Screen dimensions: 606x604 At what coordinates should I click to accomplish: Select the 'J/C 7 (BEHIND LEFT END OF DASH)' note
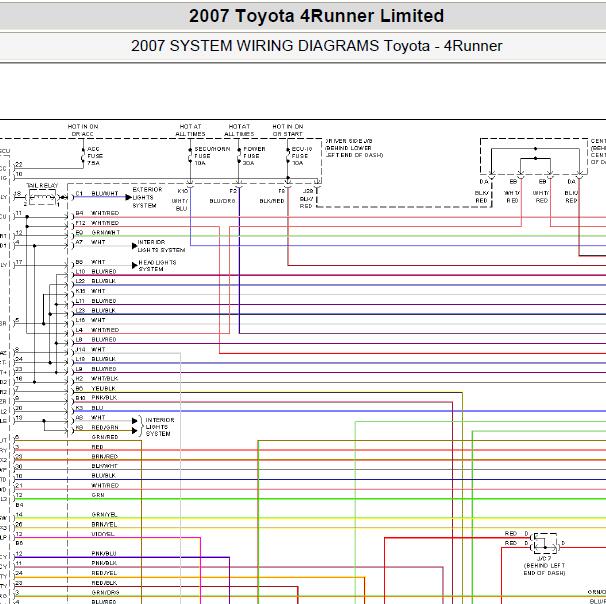tap(544, 566)
